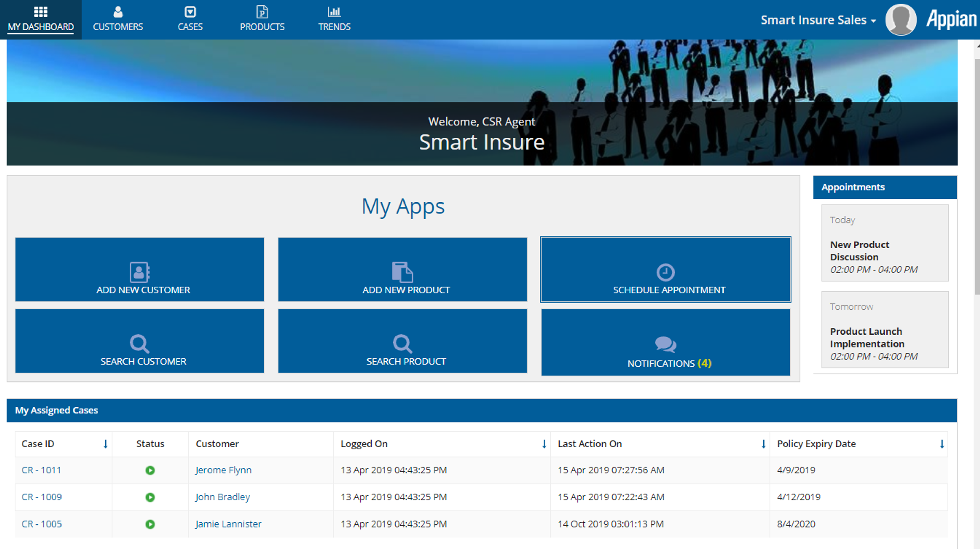The image size is (980, 549).
Task: Click SCHEDULE APPOINTMENT label
Action: tap(669, 290)
